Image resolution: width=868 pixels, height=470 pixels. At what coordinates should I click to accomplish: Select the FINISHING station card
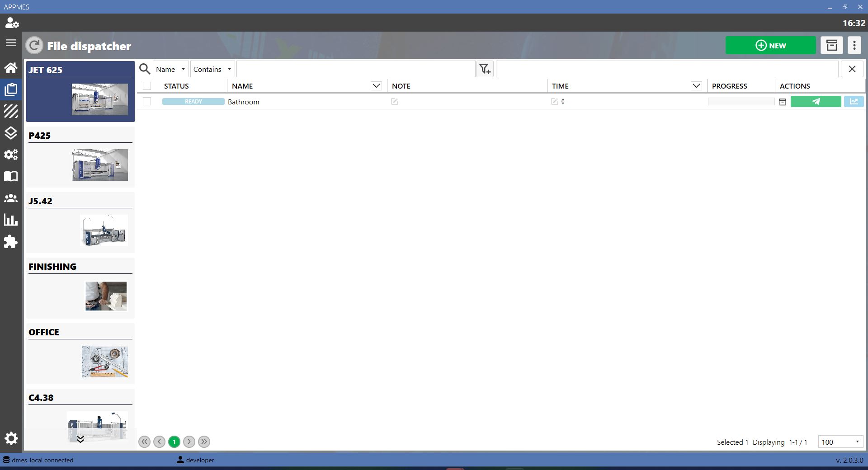[x=80, y=288]
